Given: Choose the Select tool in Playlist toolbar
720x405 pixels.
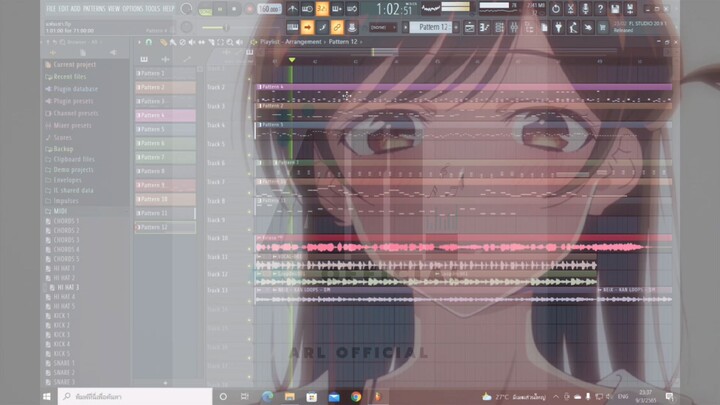Looking at the screenshot, I should (x=220, y=42).
